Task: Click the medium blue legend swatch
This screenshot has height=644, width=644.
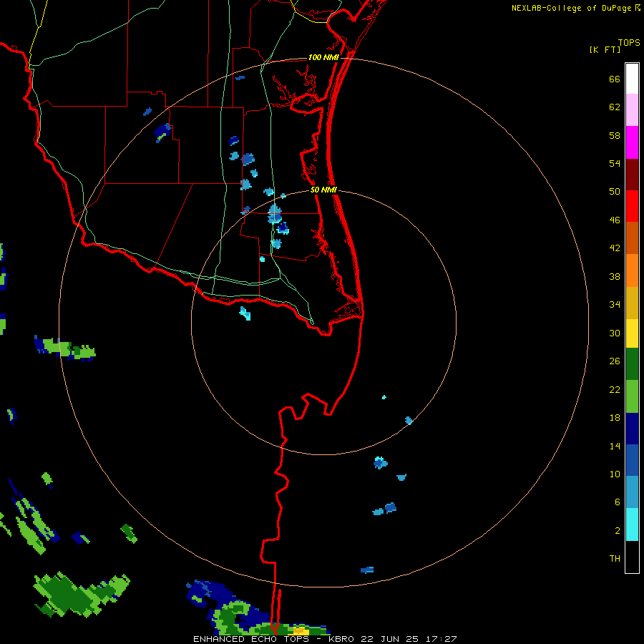Action: tap(632, 460)
